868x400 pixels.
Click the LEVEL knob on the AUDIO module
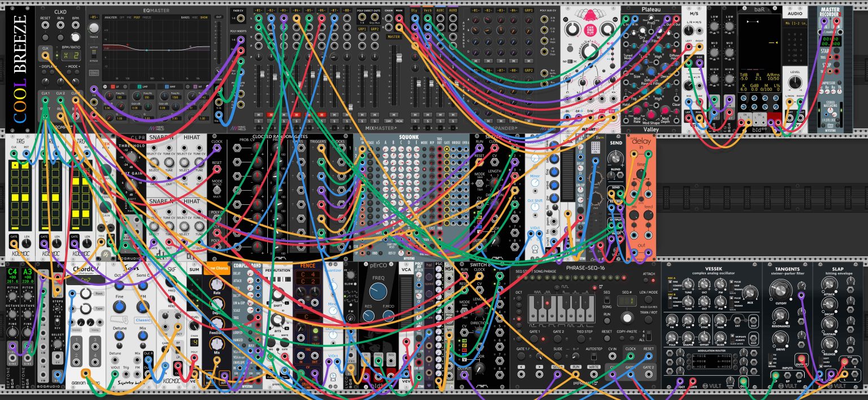point(795,83)
